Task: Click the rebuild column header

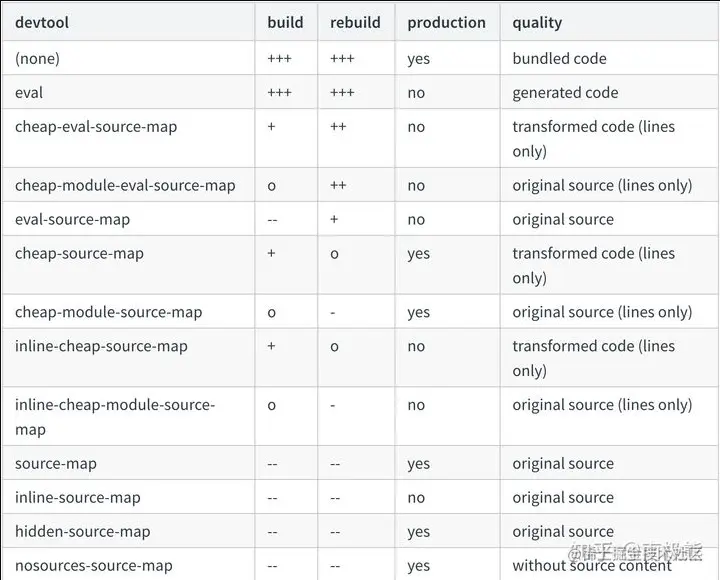Action: [354, 22]
